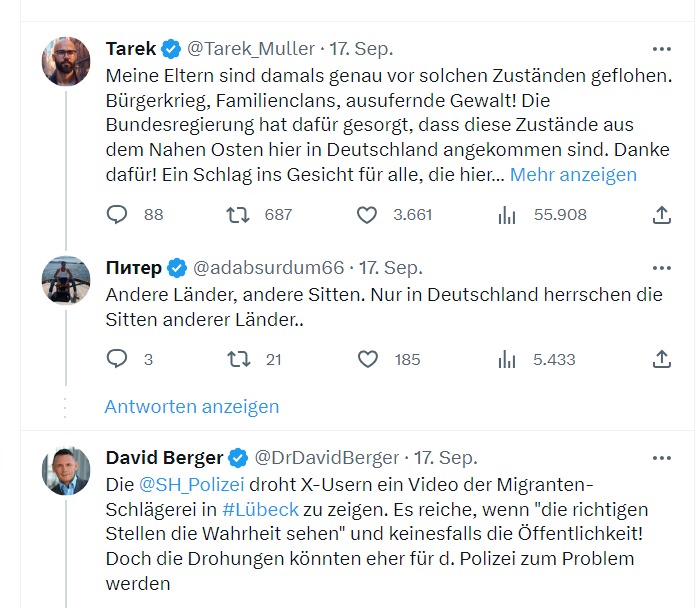This screenshot has width=697, height=608.
Task: Reply to Tarek's tweet
Action: coord(117,214)
